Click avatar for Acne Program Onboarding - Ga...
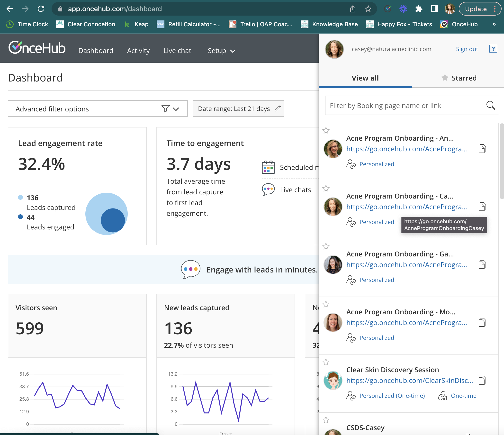The height and width of the screenshot is (435, 504). [333, 265]
